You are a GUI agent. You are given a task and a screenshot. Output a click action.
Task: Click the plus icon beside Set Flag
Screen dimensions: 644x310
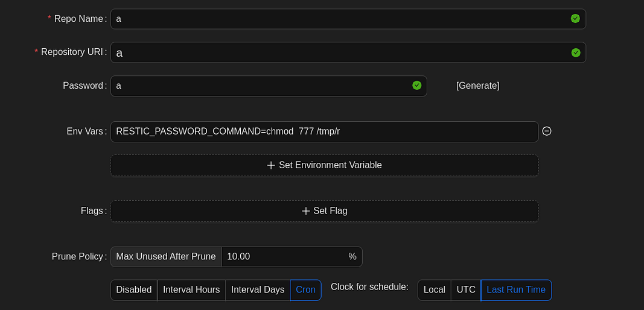click(305, 211)
